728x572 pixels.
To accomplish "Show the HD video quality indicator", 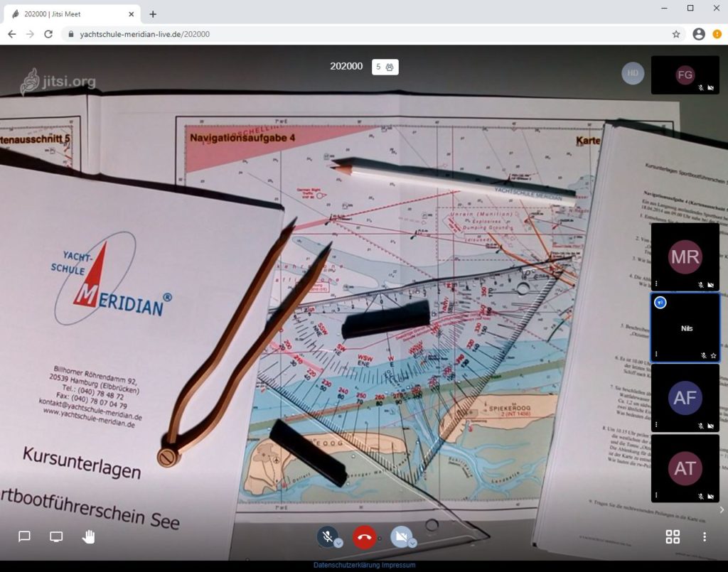I will tap(633, 73).
